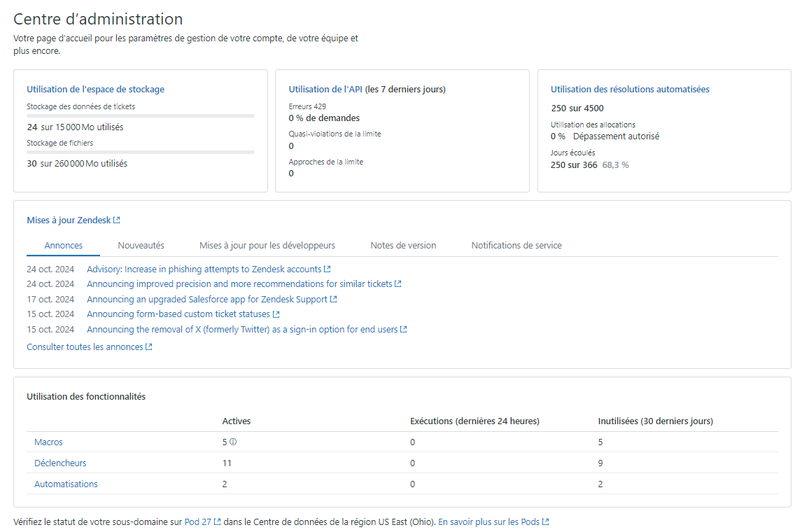Open form-based custom ticket statuses announcement
The image size is (802, 532).
[x=178, y=314]
